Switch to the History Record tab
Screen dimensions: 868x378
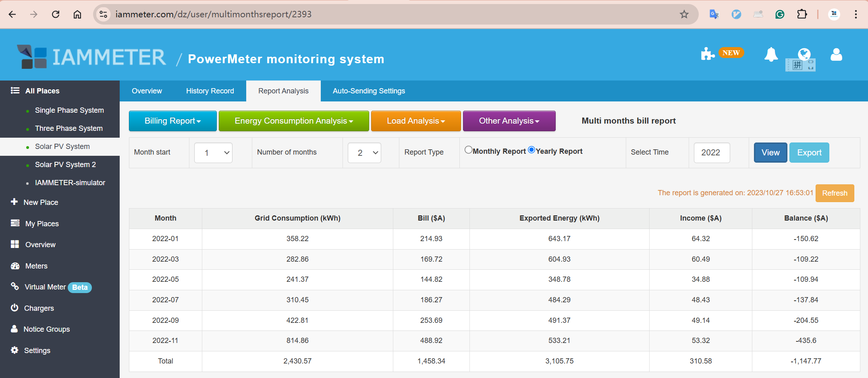210,91
